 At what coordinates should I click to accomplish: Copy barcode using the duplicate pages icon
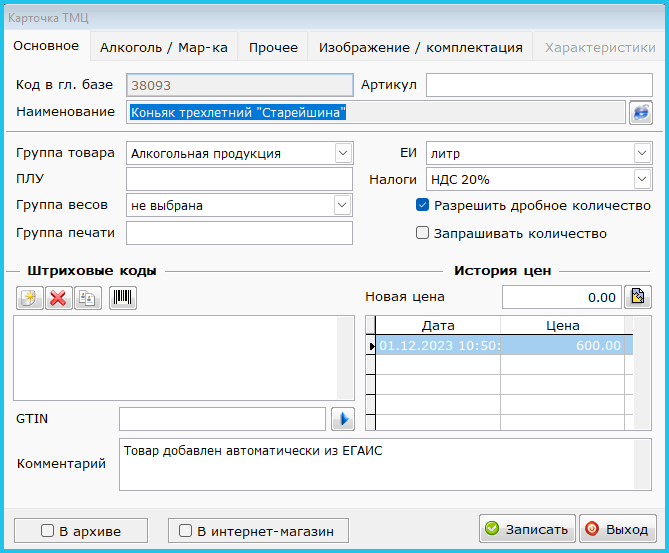click(x=88, y=297)
